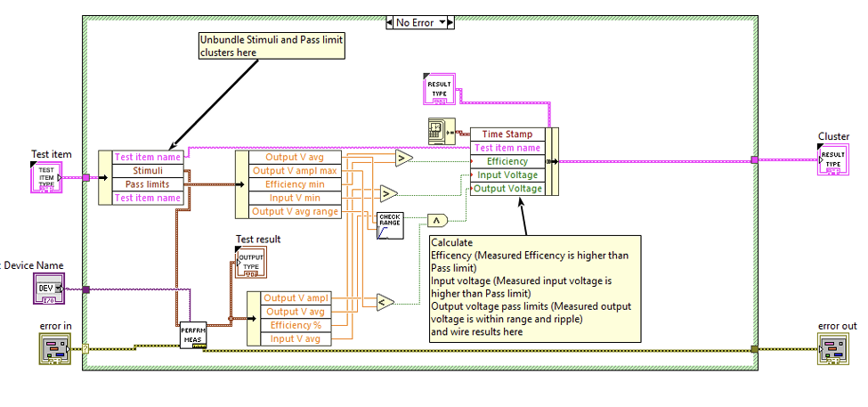Image resolution: width=868 pixels, height=407 pixels.
Task: Open the DEV I/O name dropdown arrow
Action: pyautogui.click(x=58, y=289)
